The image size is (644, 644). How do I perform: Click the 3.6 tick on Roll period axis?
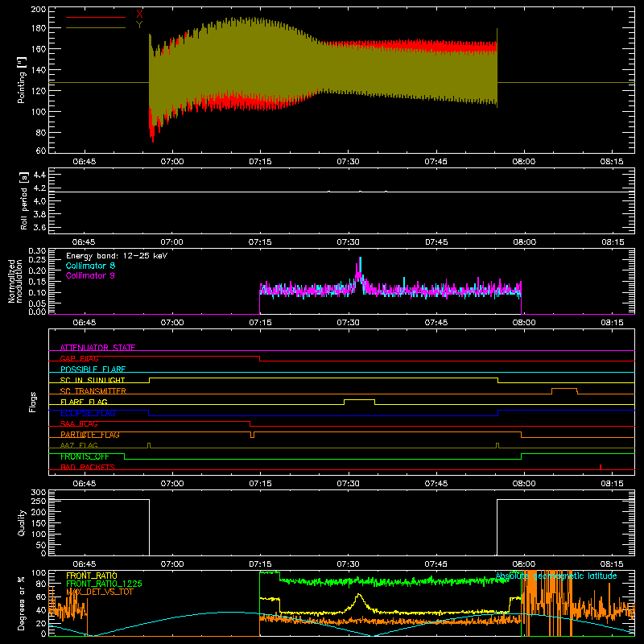click(x=39, y=227)
